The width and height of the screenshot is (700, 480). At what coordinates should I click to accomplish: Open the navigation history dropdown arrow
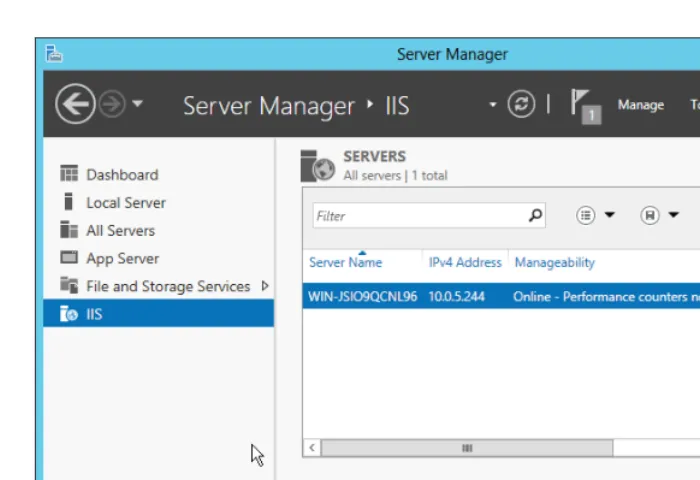coord(138,104)
